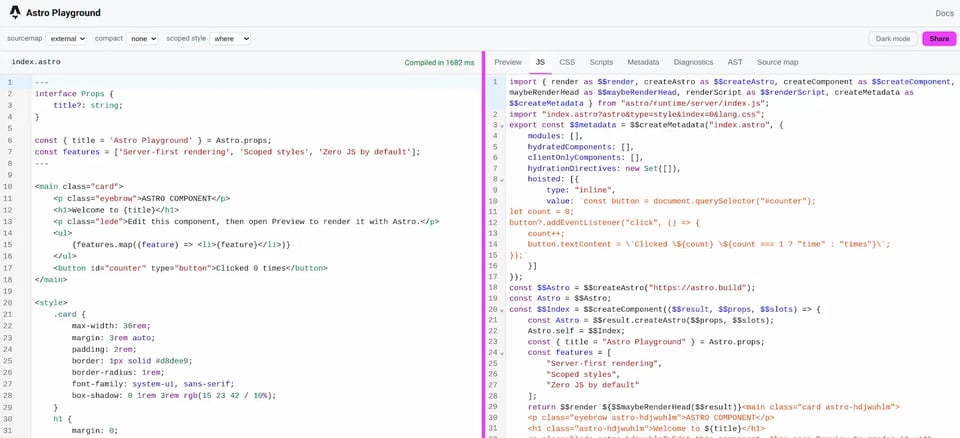Click the 'Compiled in 1682 ms' status text
Screen dimensions: 960x438
click(x=439, y=62)
